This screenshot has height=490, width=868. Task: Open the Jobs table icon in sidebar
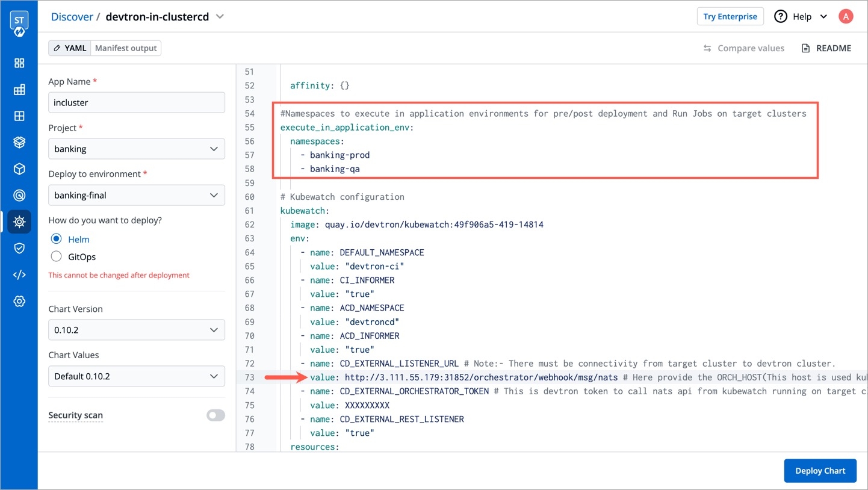(19, 90)
